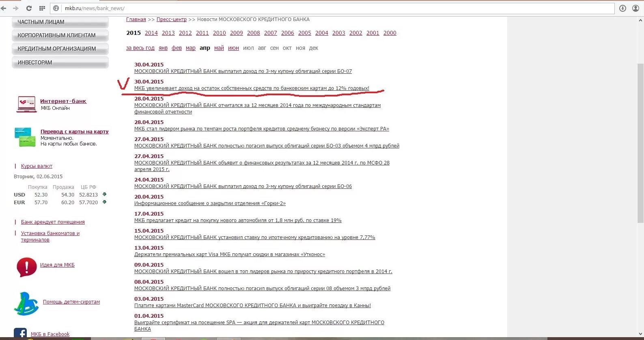
Task: Open news about closing Горки-2 branch
Action: 210,203
